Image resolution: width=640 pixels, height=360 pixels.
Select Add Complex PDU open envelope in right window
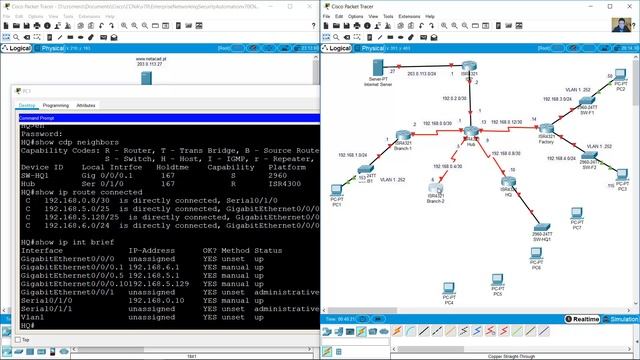pos(434,37)
